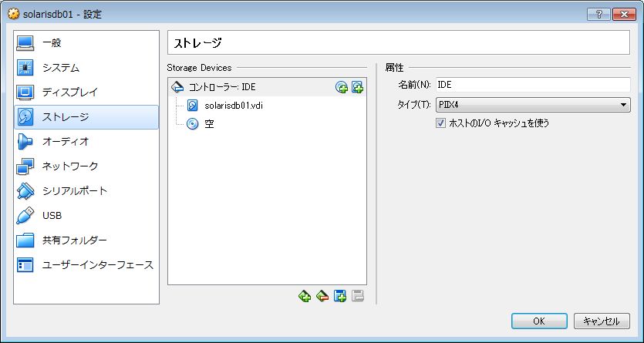This screenshot has width=644, height=343.
Task: Click the settings gear icon in titlebar
Action: (x=14, y=15)
